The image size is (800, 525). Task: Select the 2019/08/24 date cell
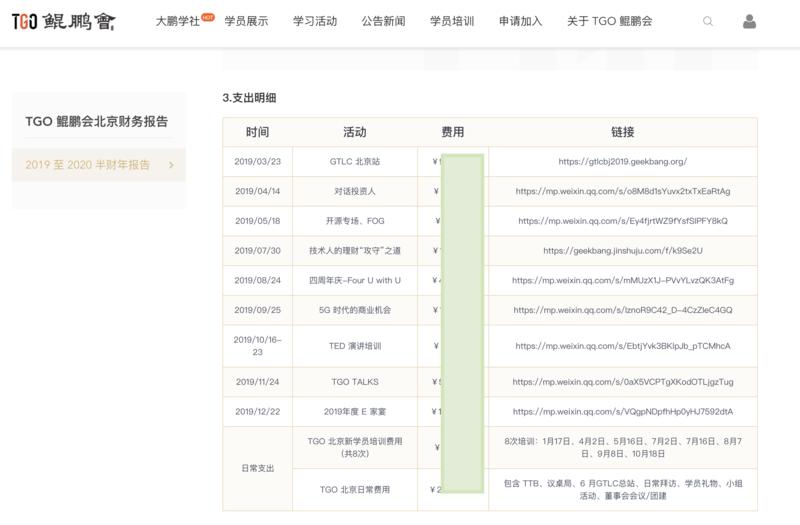(x=258, y=280)
